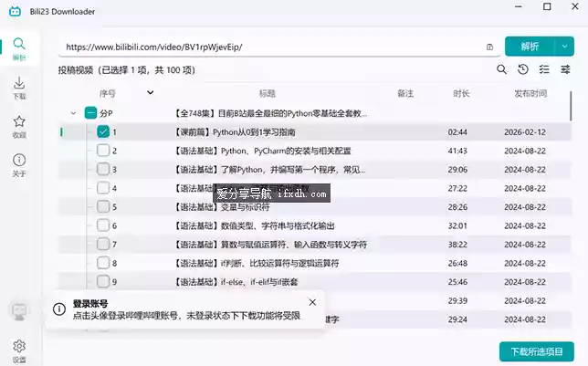
Task: Select row Python、PyCharm的安装与相关配置
Action: click(x=315, y=151)
